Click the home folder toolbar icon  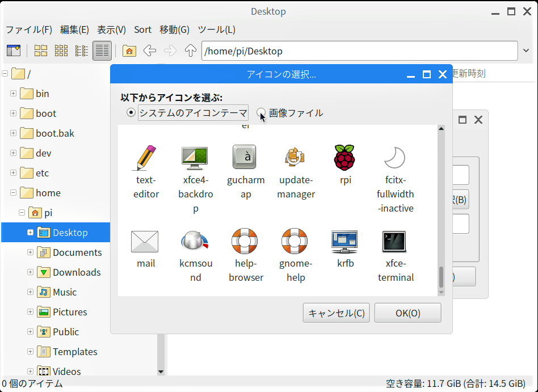point(129,51)
